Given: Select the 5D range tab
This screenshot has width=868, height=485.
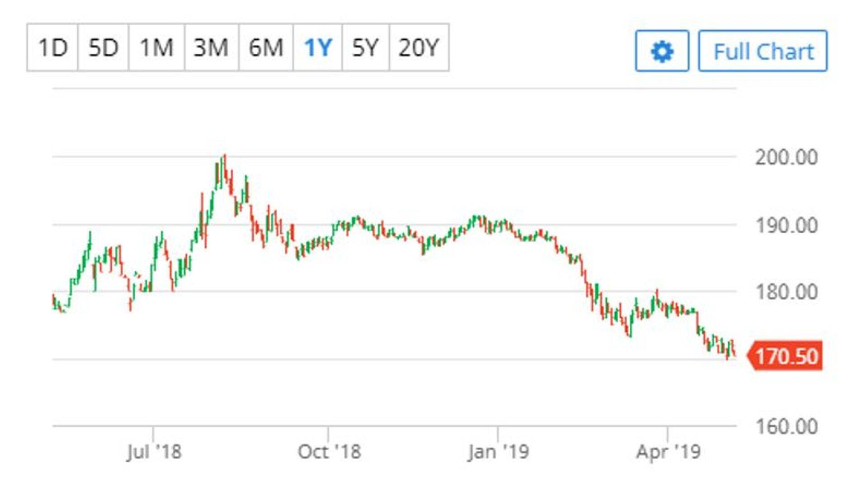Looking at the screenshot, I should pyautogui.click(x=103, y=47).
